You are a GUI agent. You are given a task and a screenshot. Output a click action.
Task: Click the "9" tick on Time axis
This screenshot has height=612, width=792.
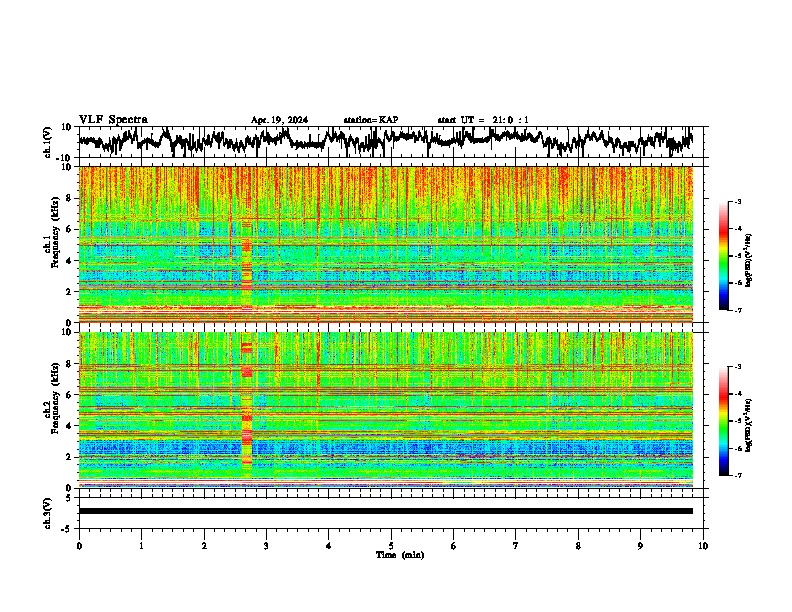pyautogui.click(x=640, y=546)
